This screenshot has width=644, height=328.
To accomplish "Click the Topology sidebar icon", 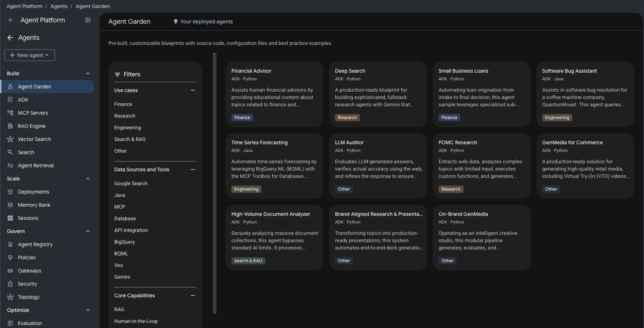I will pyautogui.click(x=10, y=297).
